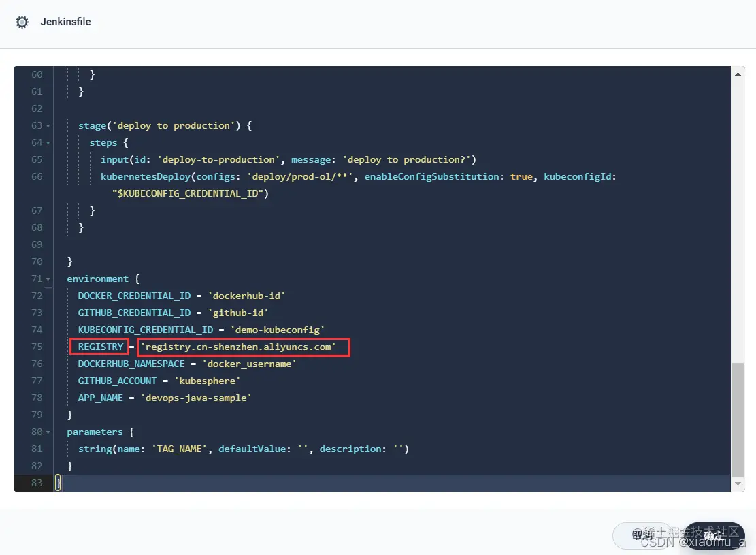Image resolution: width=756 pixels, height=555 pixels.
Task: Click the REGISTRY variable name
Action: tap(101, 347)
